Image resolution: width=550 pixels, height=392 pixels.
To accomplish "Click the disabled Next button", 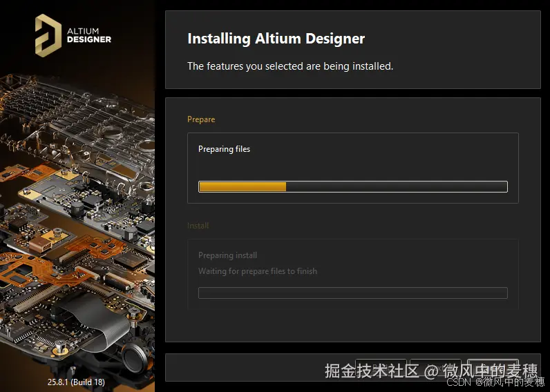I will tap(436, 367).
